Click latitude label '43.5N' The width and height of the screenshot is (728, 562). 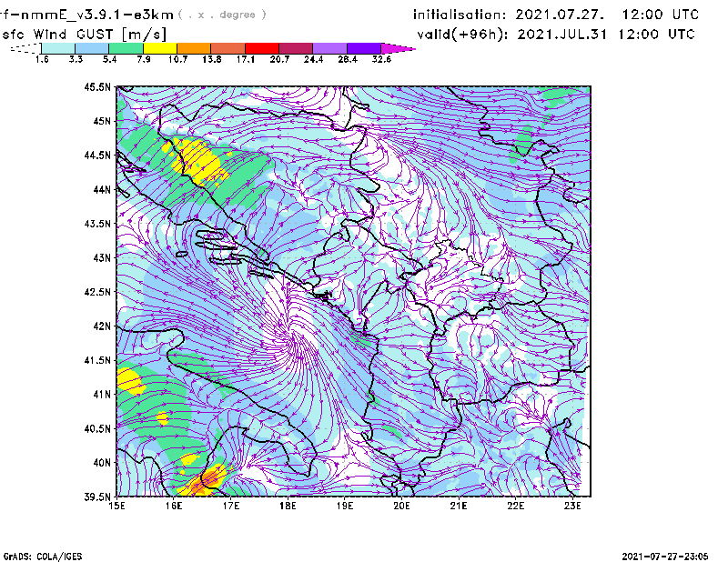point(97,223)
